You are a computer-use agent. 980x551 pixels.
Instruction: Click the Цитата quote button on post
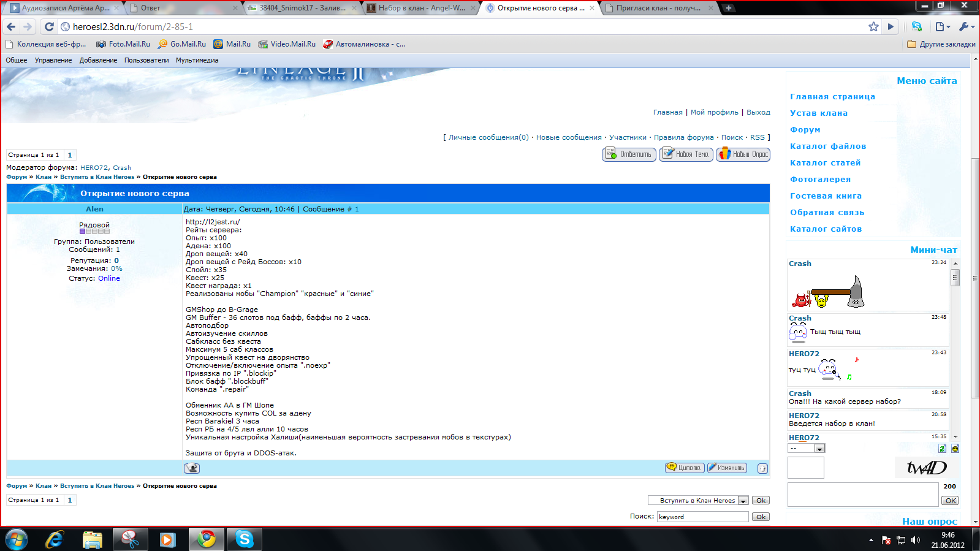click(x=685, y=468)
